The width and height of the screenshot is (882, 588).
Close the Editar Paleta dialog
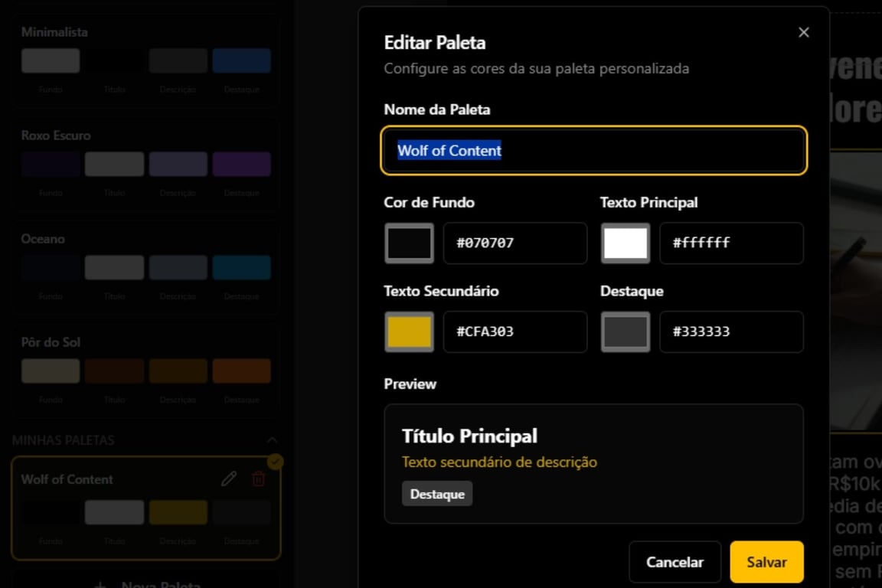click(x=803, y=32)
